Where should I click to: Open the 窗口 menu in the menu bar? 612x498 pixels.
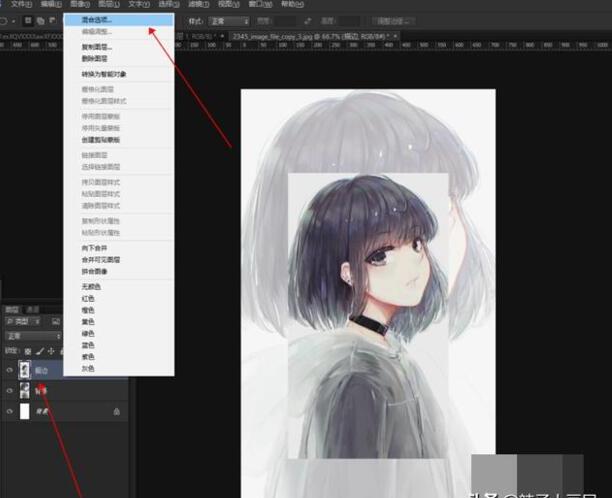point(260,4)
